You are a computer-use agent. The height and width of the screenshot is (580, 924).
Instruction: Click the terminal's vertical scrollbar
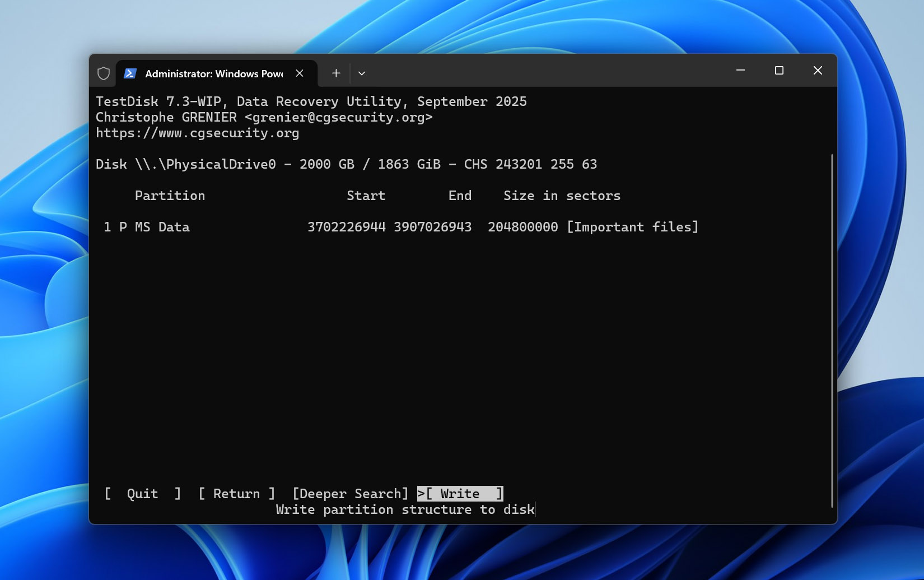coord(832,331)
